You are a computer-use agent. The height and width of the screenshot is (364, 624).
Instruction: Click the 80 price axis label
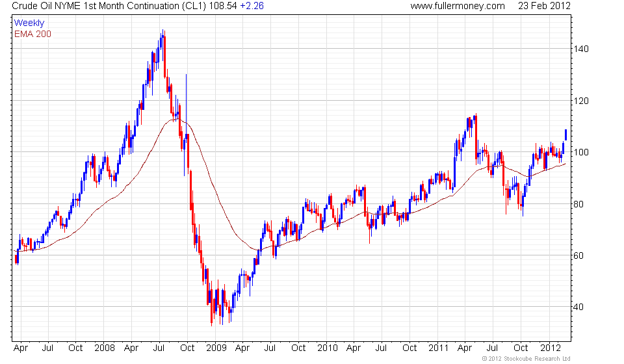578,204
